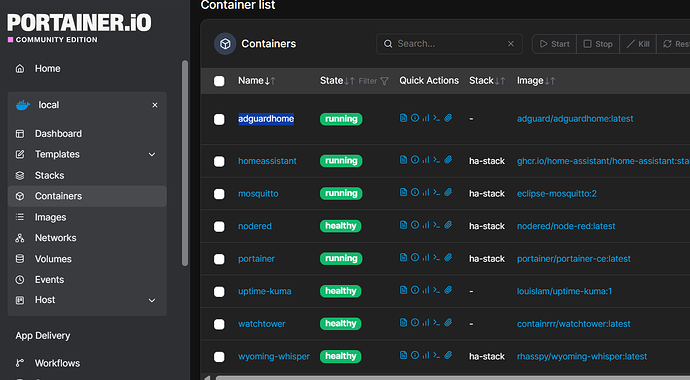Click the Start containers button
The height and width of the screenshot is (380, 690).
554,44
